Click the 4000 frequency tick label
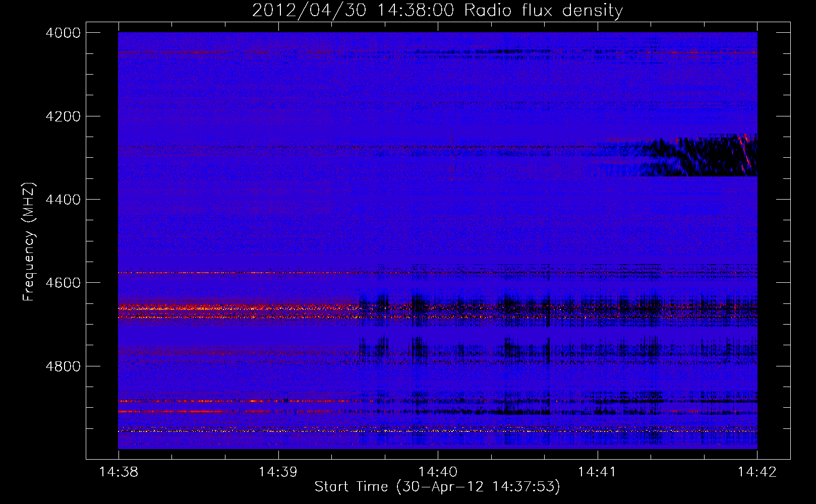 [x=63, y=33]
